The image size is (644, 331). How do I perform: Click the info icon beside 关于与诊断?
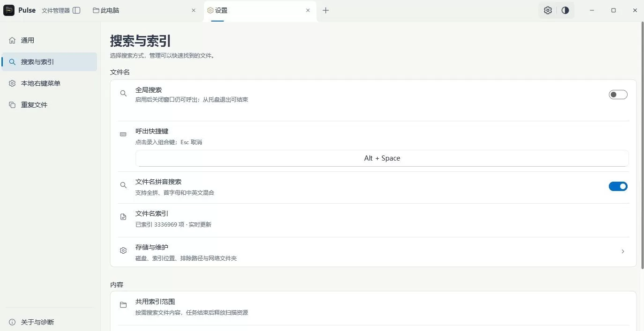click(12, 322)
